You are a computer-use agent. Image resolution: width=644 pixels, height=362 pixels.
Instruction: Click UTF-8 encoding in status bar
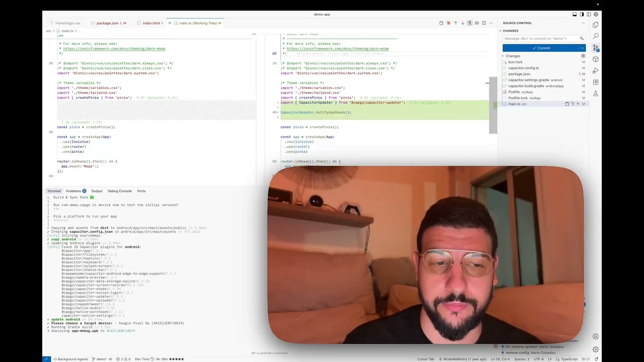(x=538, y=359)
